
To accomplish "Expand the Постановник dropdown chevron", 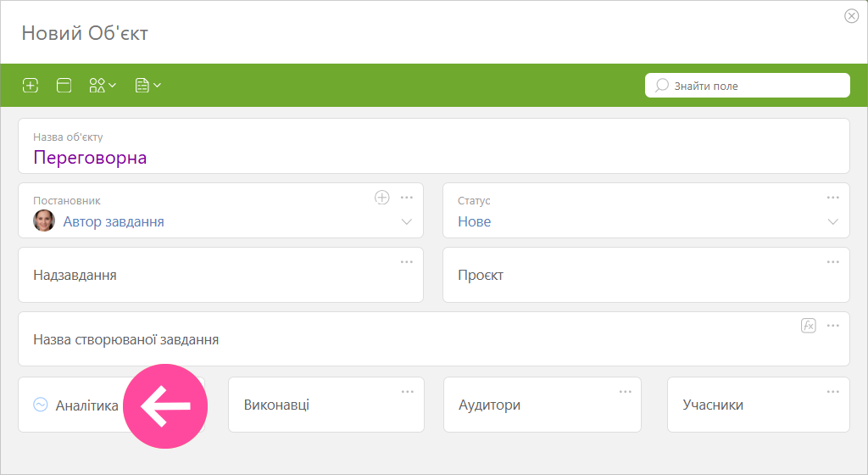I will coord(406,221).
